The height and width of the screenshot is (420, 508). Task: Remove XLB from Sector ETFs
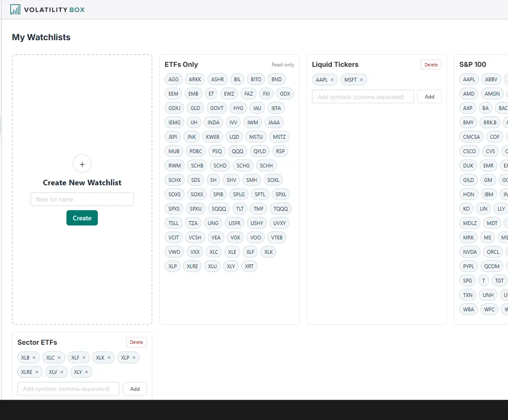tap(34, 358)
